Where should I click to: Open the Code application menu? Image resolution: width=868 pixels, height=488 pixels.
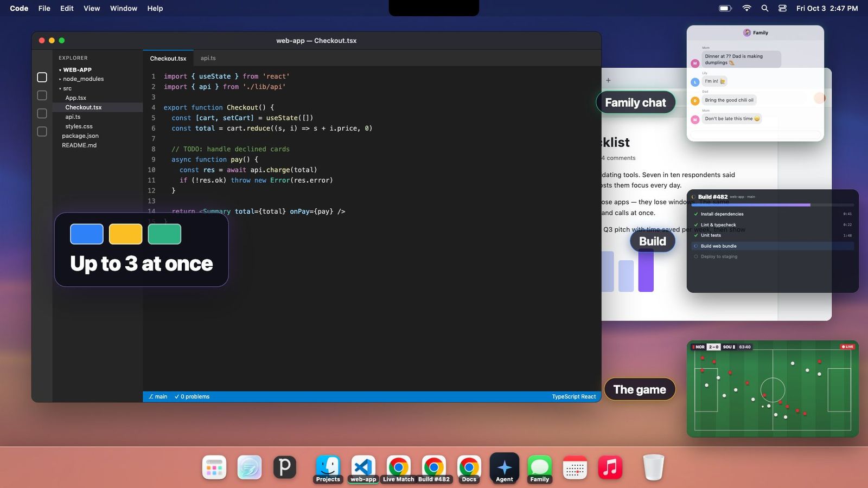[19, 8]
